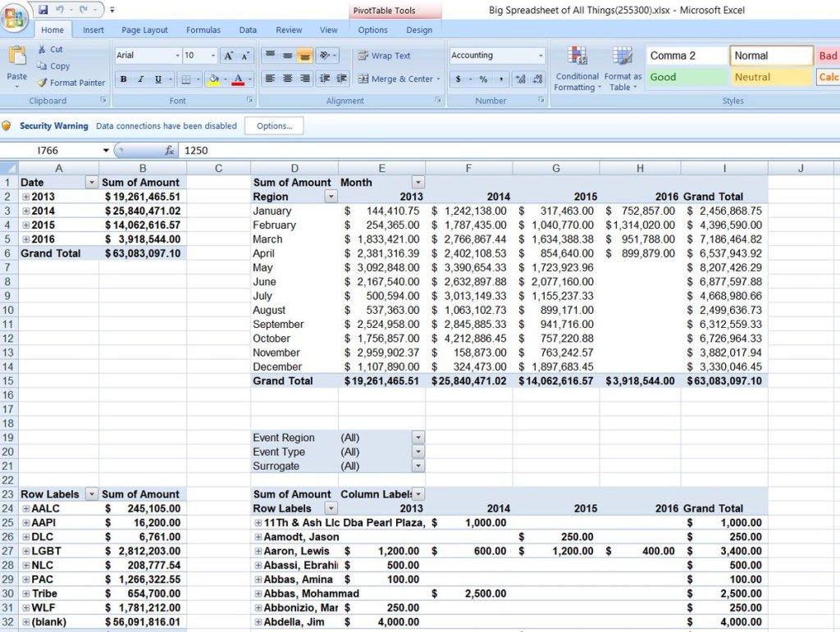Open the Accounting number format dropdown
This screenshot has height=632, width=840.
point(541,56)
